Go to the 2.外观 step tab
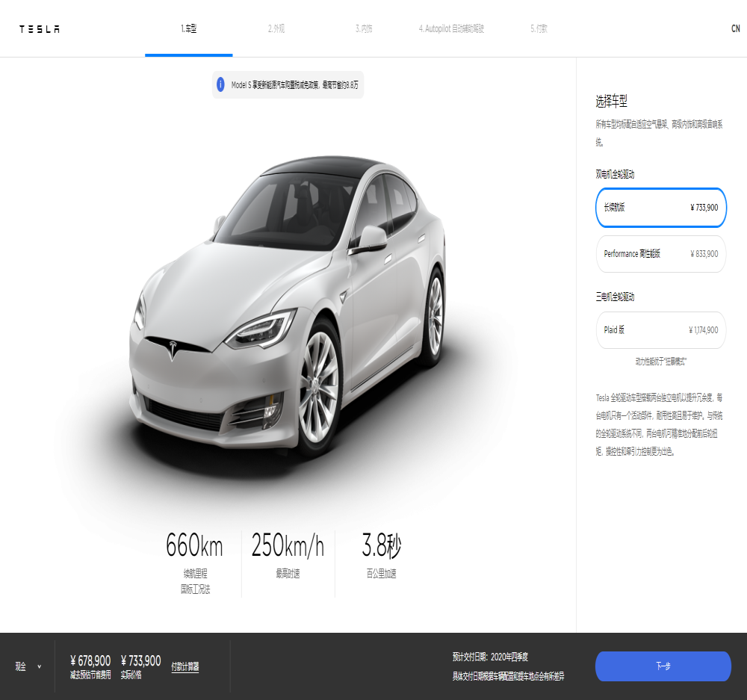 coord(276,28)
